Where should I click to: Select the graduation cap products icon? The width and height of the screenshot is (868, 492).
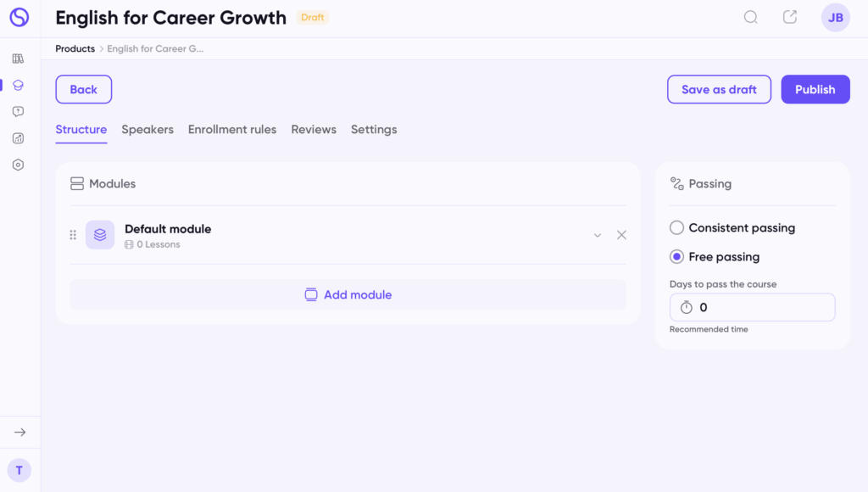click(x=19, y=86)
